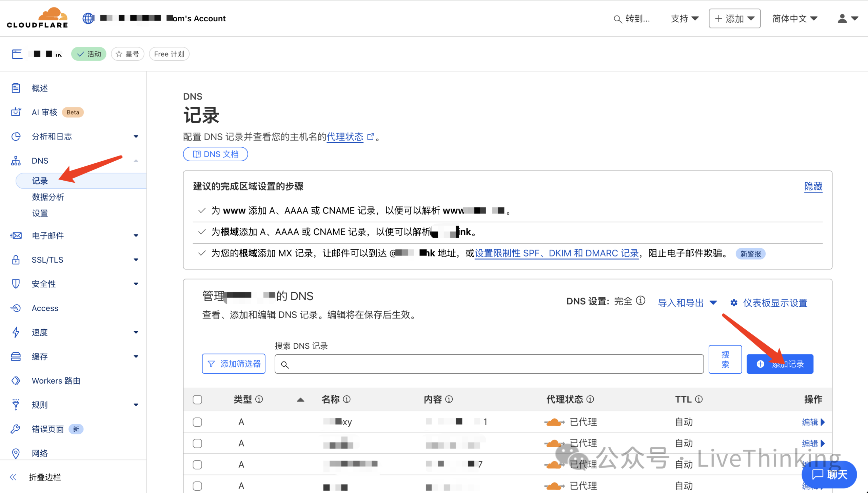Open the 简体中文 language dropdown
The width and height of the screenshot is (868, 493).
coord(794,18)
